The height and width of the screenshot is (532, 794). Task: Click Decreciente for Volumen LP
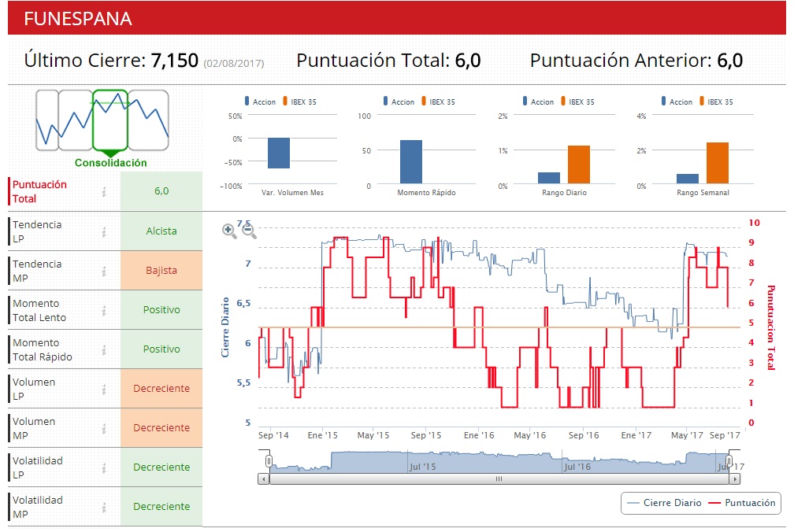[161, 389]
